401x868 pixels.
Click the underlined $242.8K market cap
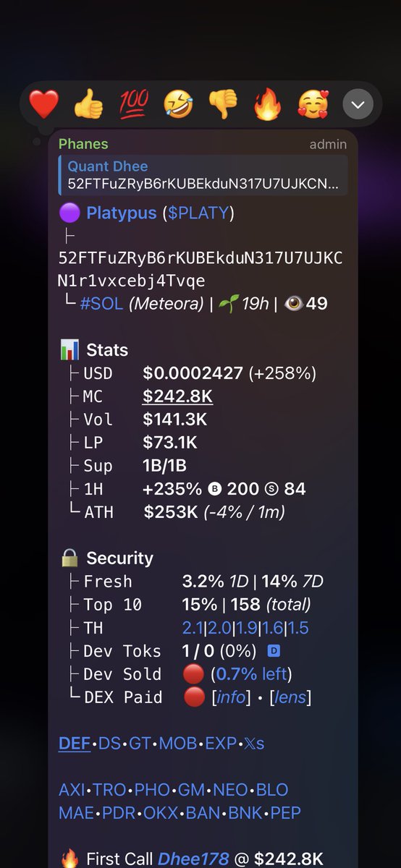tap(177, 396)
